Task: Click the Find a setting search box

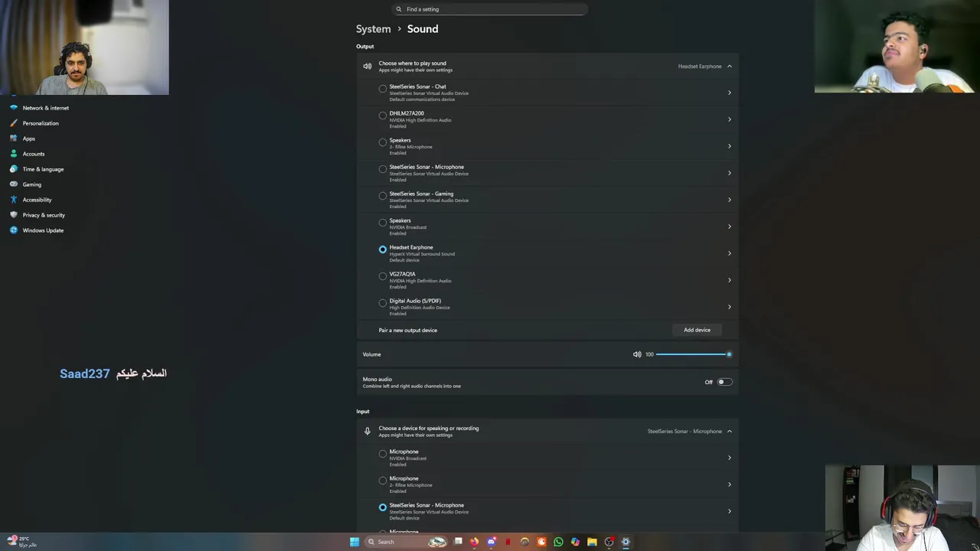Action: tap(490, 9)
